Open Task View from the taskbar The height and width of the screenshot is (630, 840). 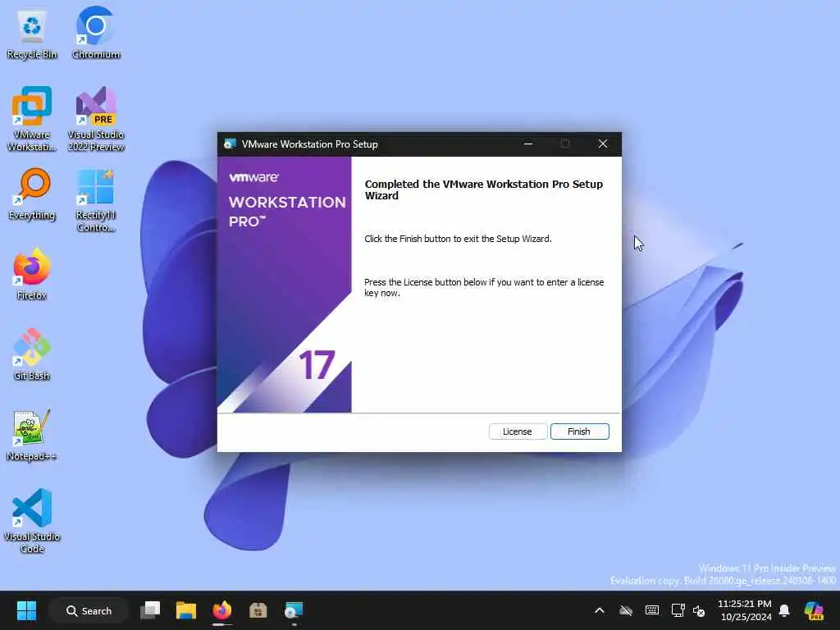[150, 610]
